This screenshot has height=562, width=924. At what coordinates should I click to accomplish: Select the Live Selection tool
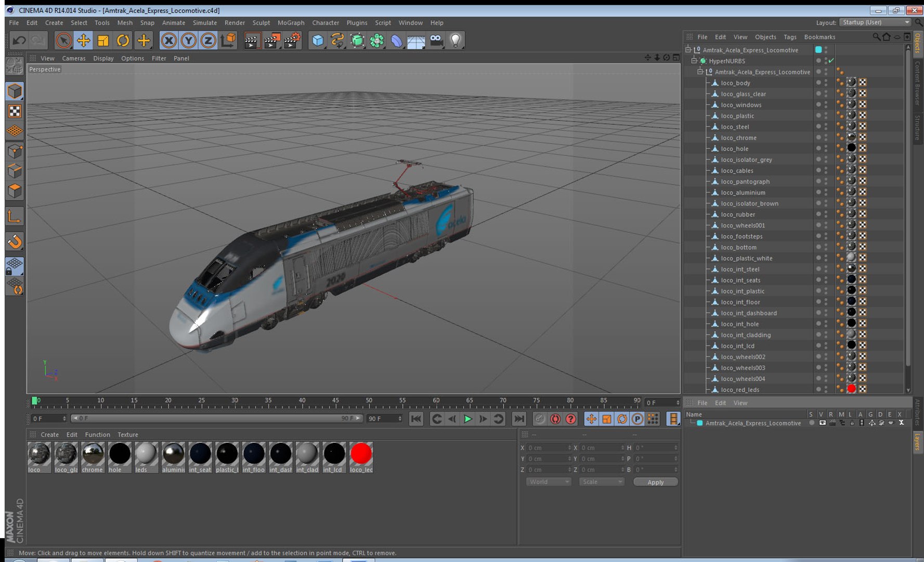point(63,40)
